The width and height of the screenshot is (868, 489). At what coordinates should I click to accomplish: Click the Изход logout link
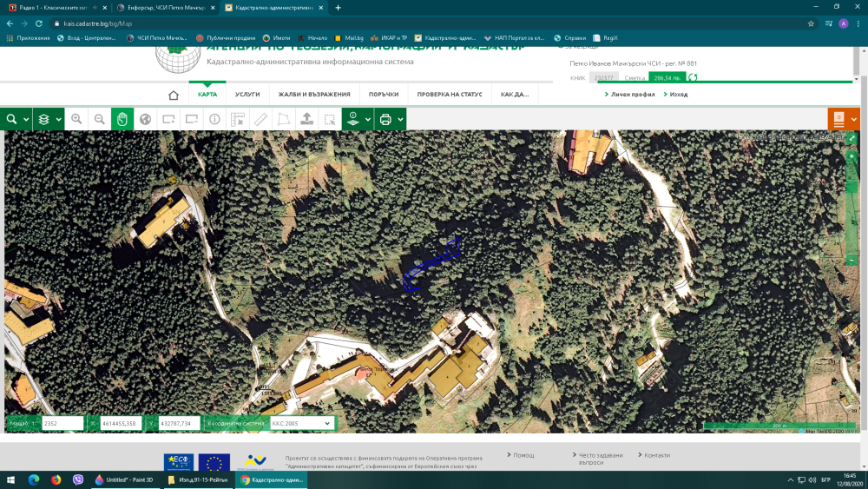(678, 95)
